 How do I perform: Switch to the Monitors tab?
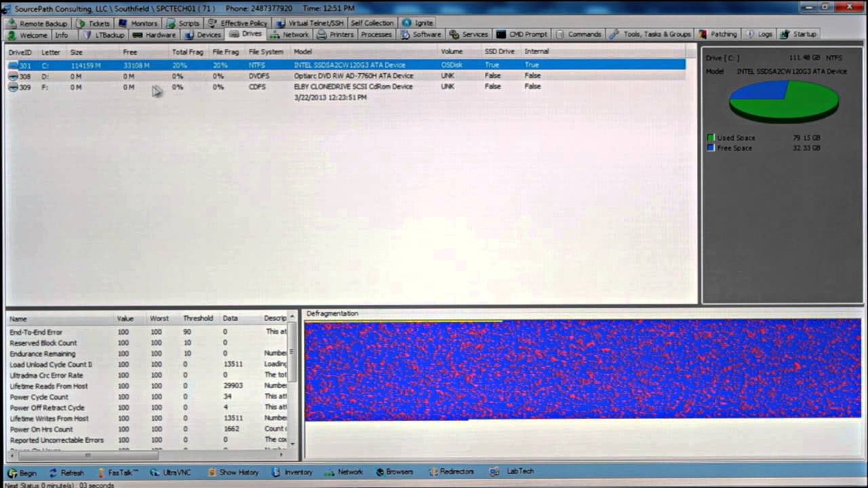click(138, 23)
